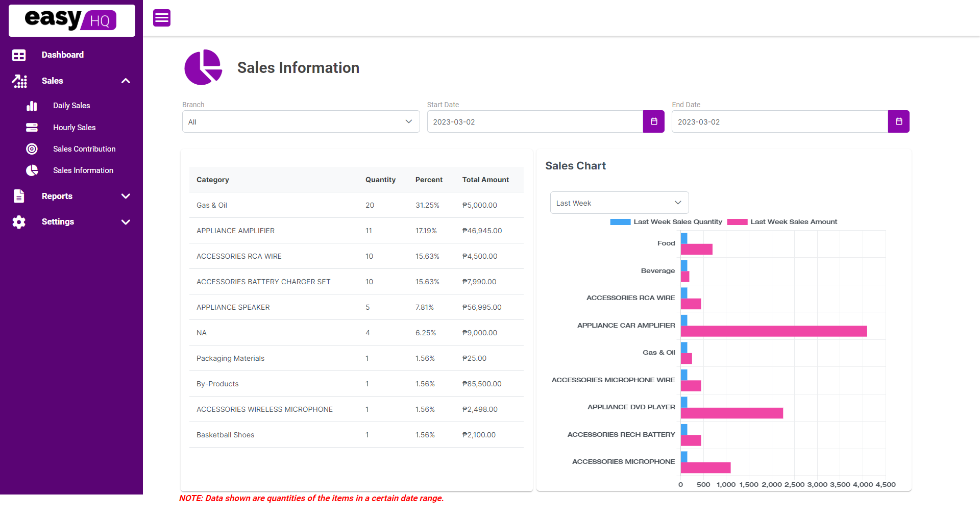
Task: Click the ₱85,500.00 total amount
Action: 482,384
